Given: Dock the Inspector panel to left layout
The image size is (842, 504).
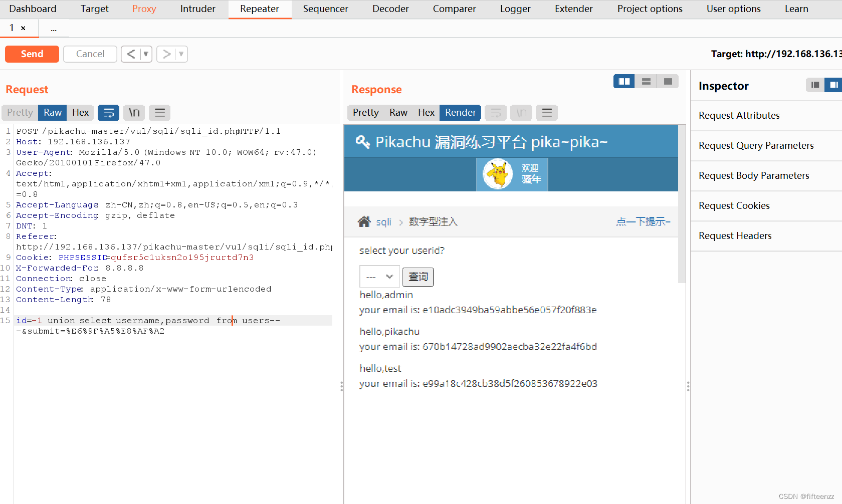Looking at the screenshot, I should (x=815, y=85).
